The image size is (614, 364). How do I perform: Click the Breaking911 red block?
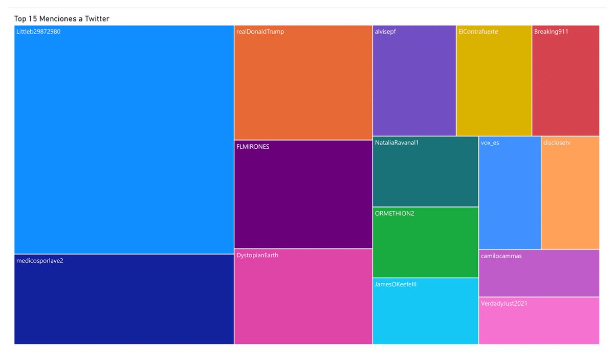(x=566, y=80)
